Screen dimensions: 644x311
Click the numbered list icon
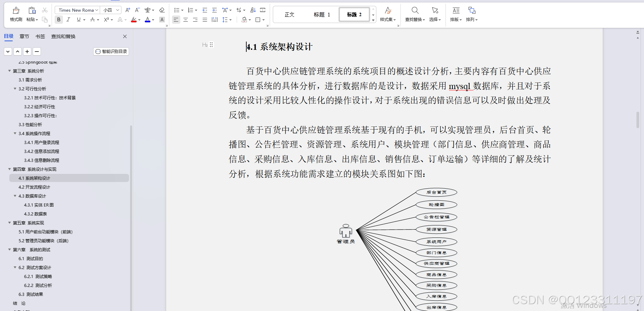point(190,10)
